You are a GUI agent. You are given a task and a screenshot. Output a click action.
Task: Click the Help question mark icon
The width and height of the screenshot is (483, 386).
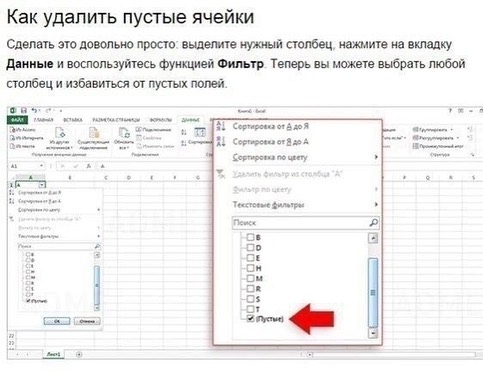[450, 111]
